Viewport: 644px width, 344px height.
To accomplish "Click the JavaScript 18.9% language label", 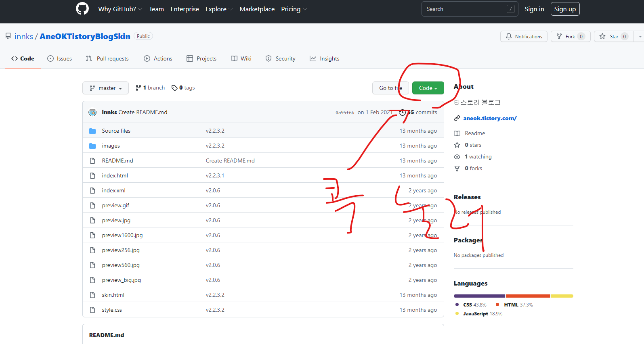I will [479, 314].
